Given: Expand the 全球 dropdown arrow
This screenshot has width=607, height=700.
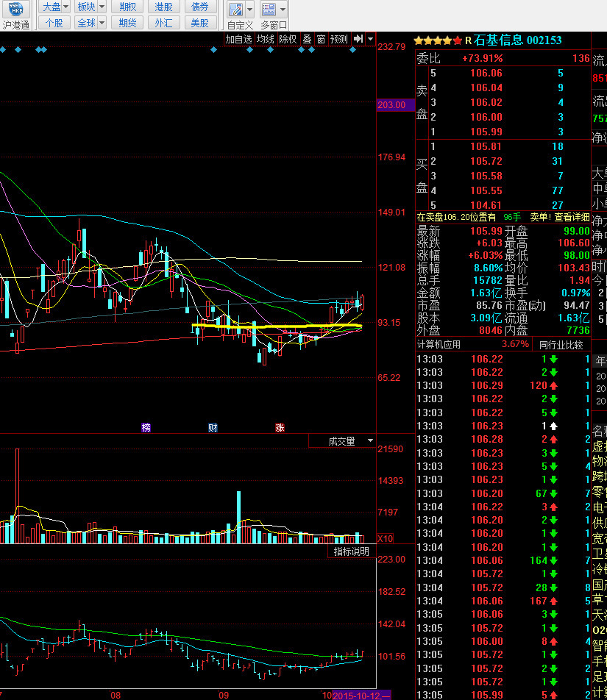Looking at the screenshot, I should 102,23.
